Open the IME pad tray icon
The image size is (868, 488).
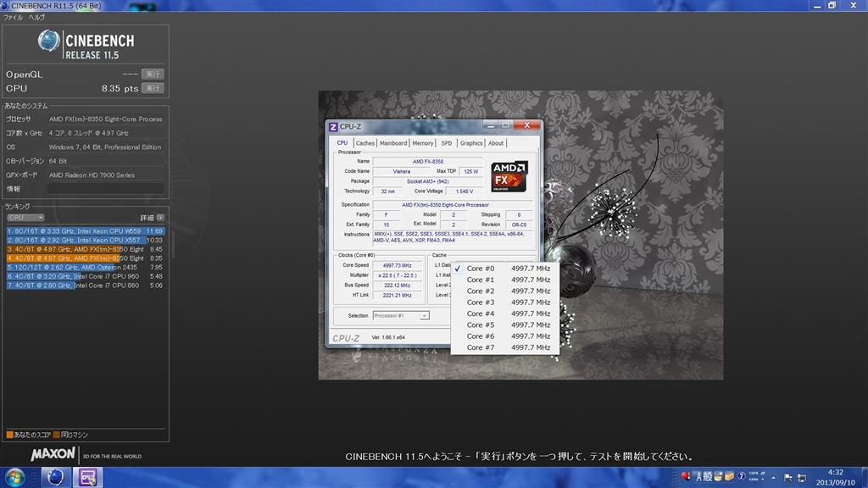[718, 476]
